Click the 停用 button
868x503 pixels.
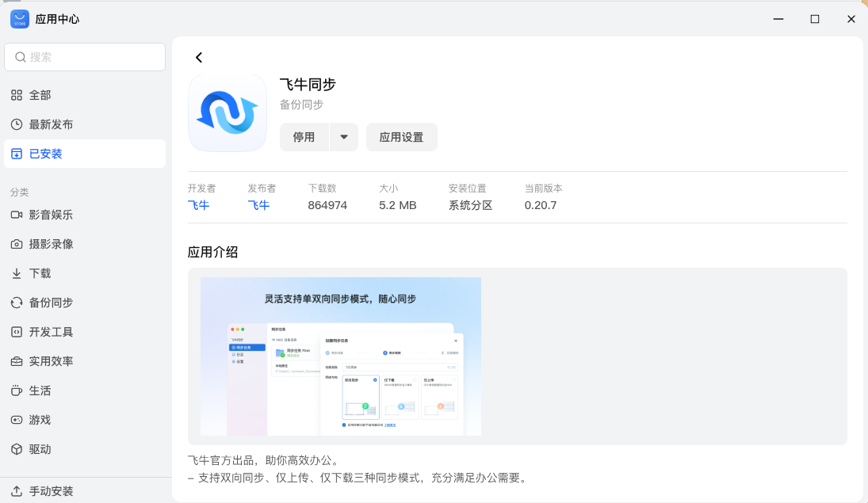point(304,137)
